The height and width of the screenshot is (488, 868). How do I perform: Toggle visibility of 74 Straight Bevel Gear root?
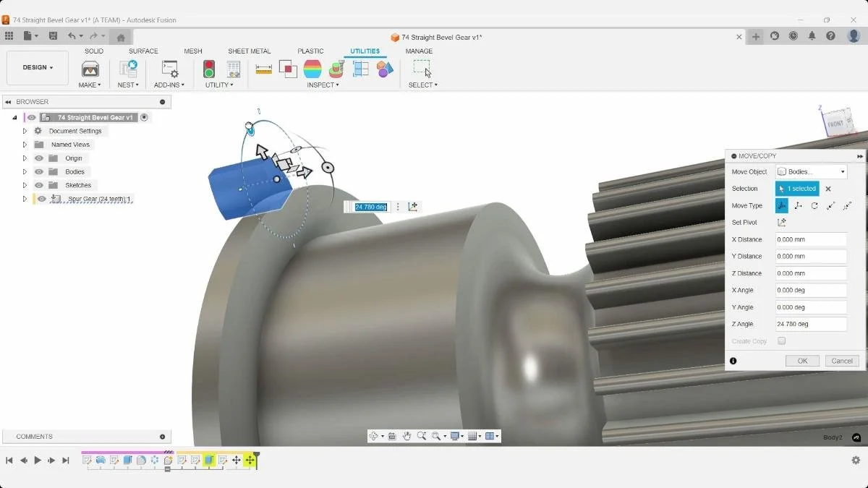(x=32, y=117)
